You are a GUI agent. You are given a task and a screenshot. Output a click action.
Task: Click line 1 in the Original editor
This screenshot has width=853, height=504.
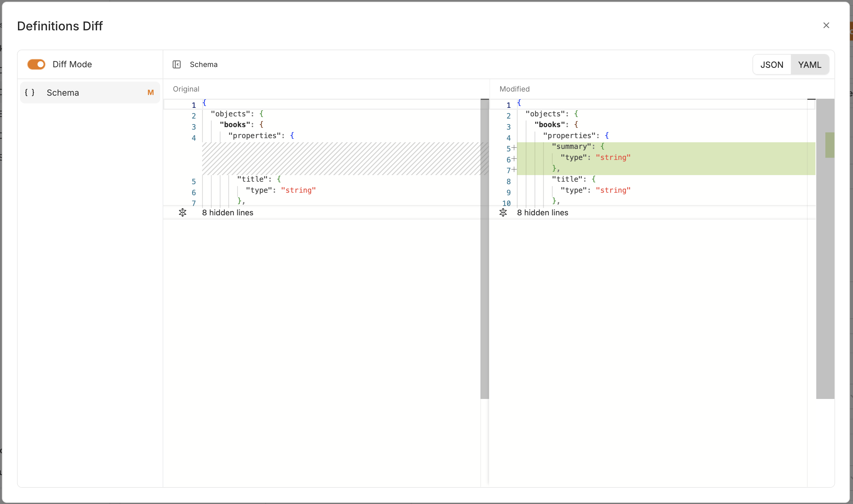[272, 104]
